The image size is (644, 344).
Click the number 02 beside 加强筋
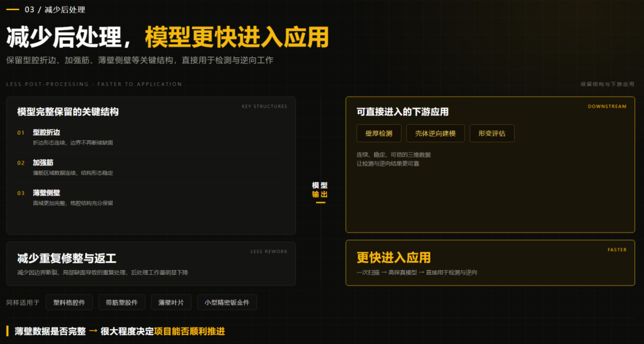[x=21, y=163]
